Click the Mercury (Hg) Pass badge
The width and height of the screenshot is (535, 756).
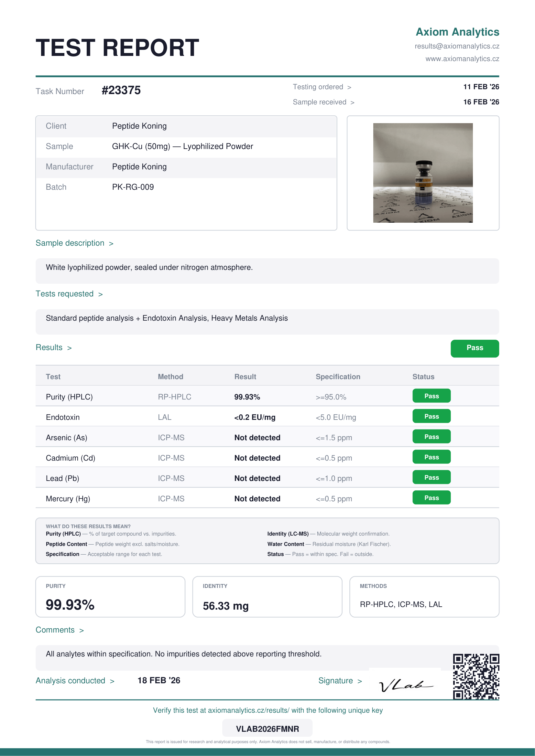[x=431, y=498]
